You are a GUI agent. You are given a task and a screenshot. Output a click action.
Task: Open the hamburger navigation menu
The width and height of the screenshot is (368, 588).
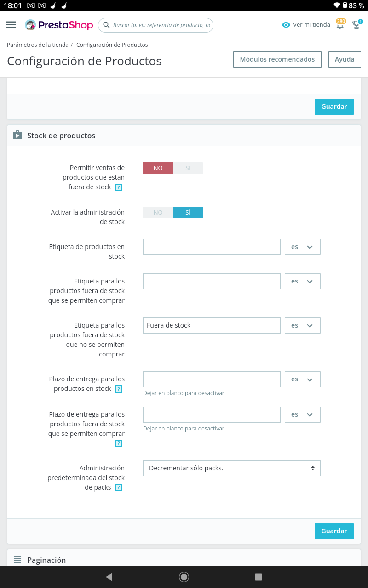click(x=11, y=25)
